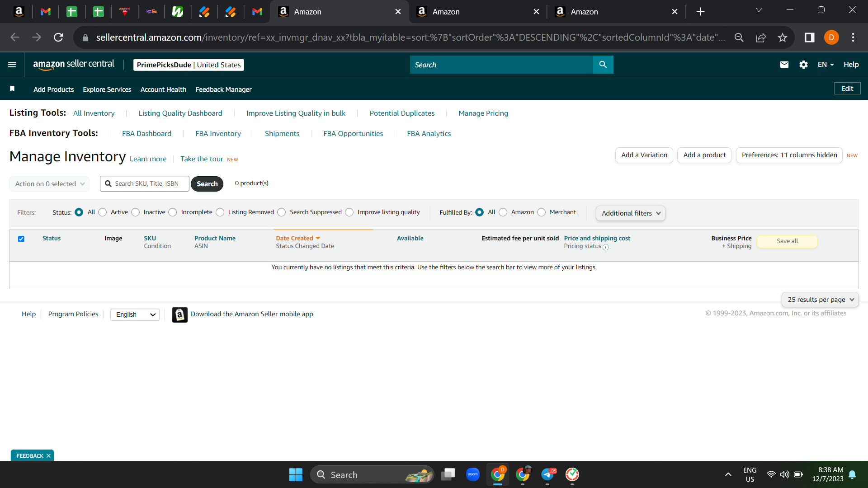Open Action on 0 selected dropdown
The width and height of the screenshot is (868, 488).
point(49,184)
